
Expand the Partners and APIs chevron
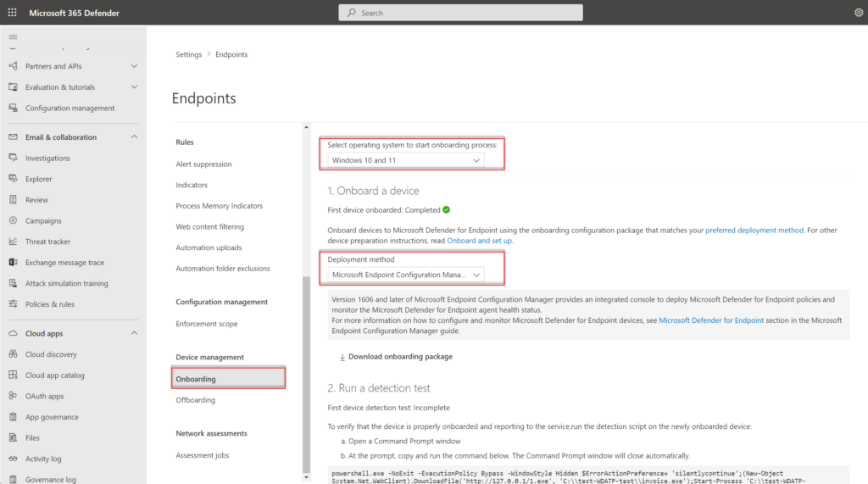tap(134, 66)
